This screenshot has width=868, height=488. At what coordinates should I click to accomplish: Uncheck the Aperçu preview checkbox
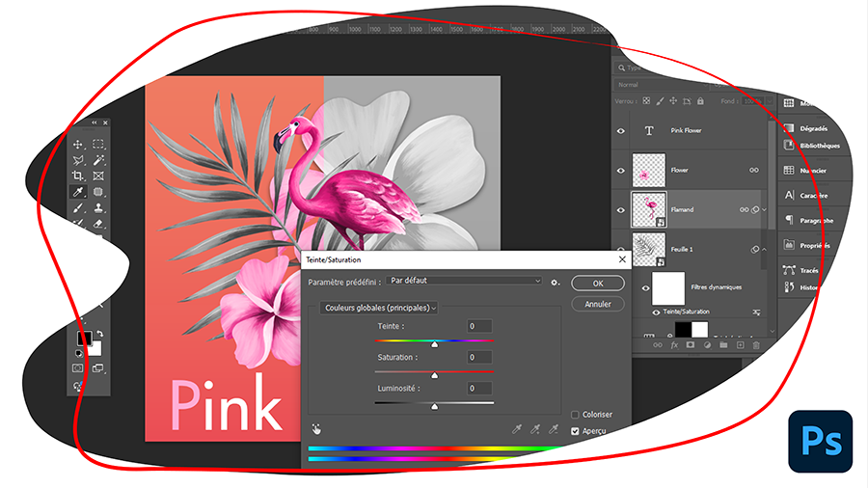[x=576, y=431]
